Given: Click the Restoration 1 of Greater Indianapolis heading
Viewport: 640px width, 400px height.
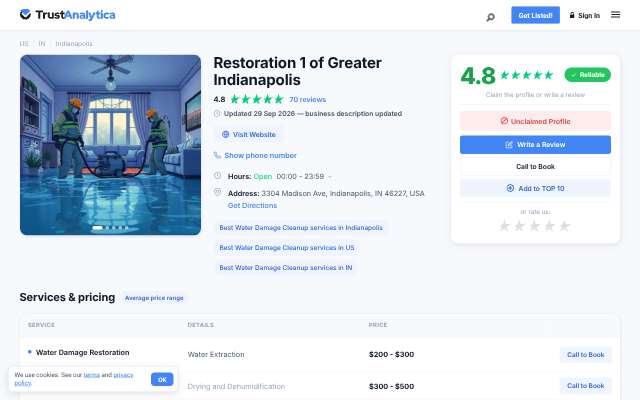Looking at the screenshot, I should pos(297,71).
